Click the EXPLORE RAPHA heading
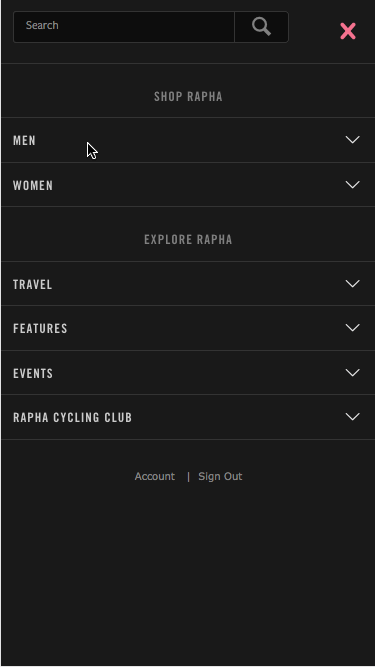 pos(188,239)
